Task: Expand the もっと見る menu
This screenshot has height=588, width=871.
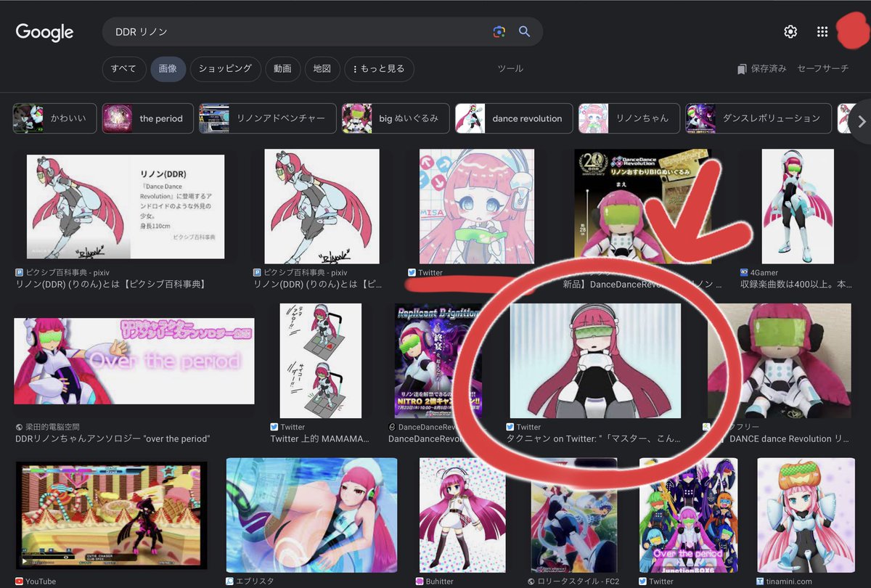Action: (379, 69)
